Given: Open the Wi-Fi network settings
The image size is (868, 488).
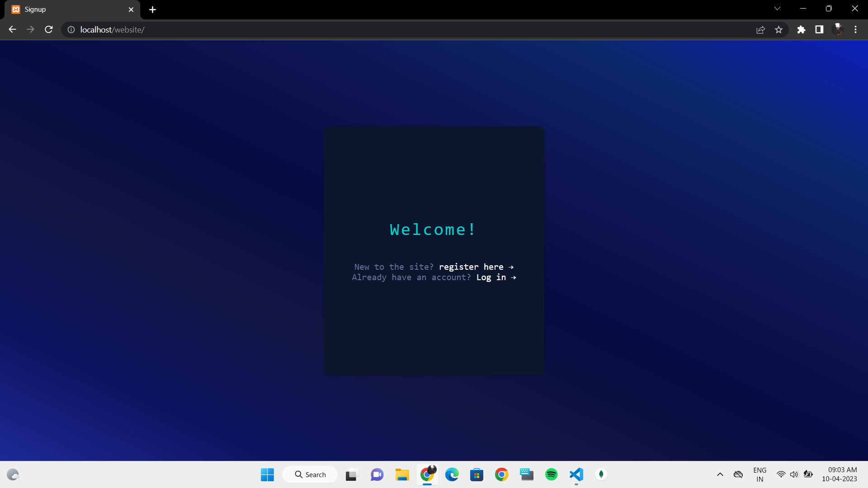Looking at the screenshot, I should 781,474.
